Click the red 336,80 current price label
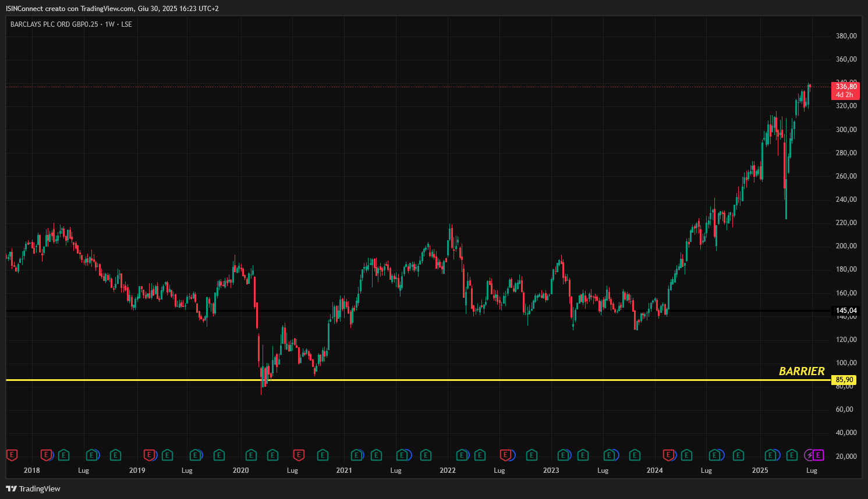The height and width of the screenshot is (499, 868). tap(845, 91)
